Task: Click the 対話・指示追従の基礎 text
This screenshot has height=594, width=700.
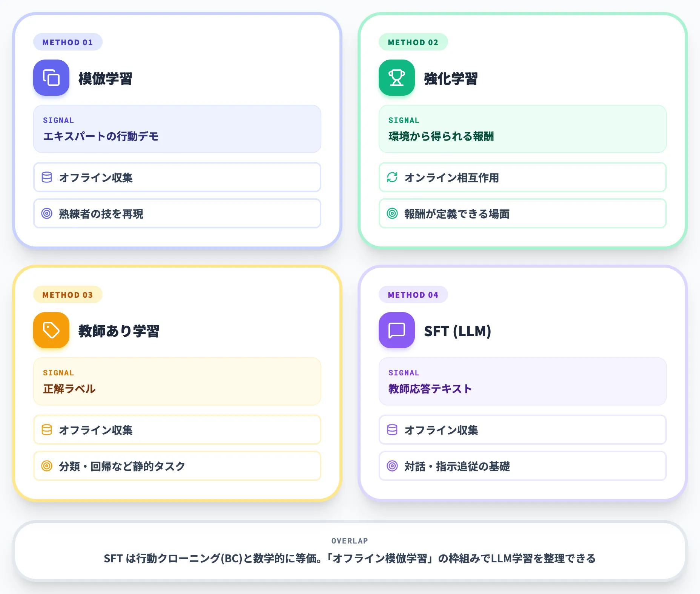Action: tap(457, 466)
